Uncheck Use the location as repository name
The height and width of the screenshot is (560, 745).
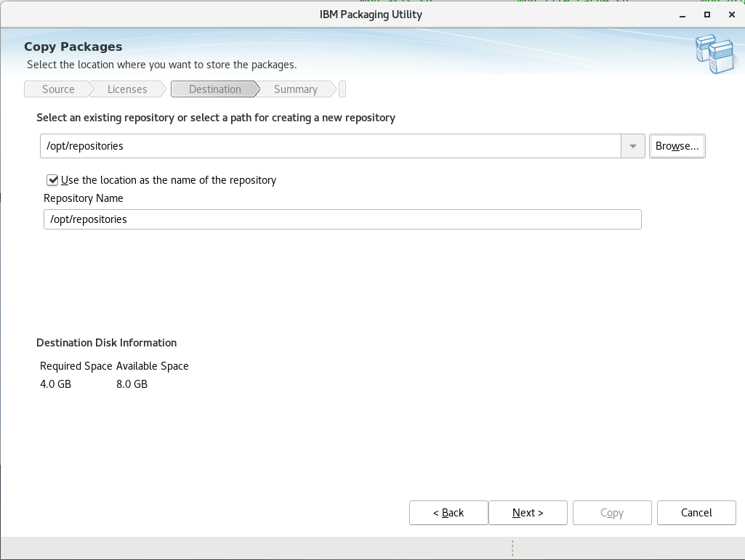[52, 180]
